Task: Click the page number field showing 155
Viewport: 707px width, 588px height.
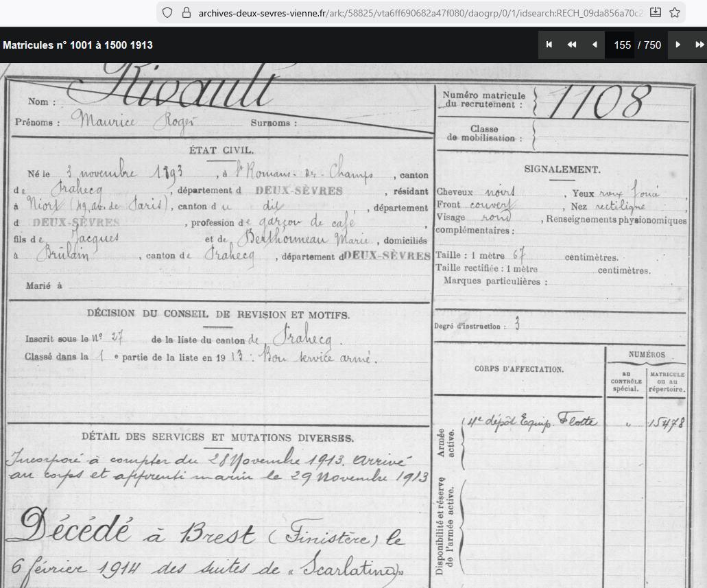Action: coord(621,45)
